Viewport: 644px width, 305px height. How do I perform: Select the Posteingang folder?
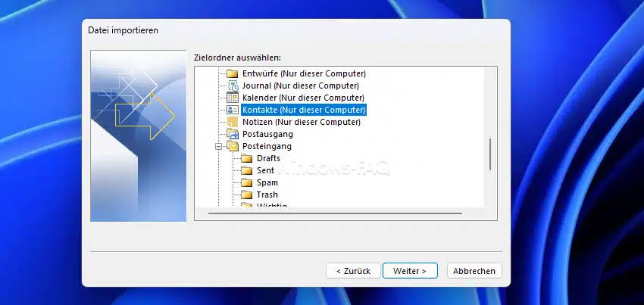pos(267,146)
